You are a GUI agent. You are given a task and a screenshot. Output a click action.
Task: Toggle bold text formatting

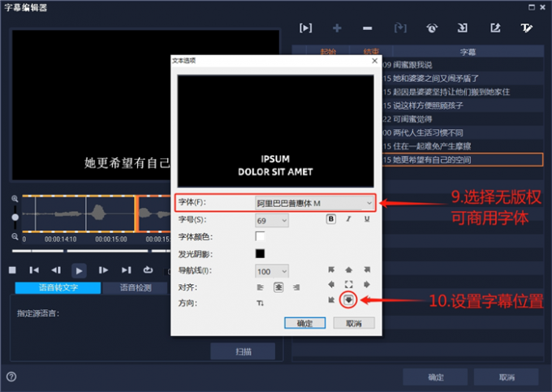(331, 219)
